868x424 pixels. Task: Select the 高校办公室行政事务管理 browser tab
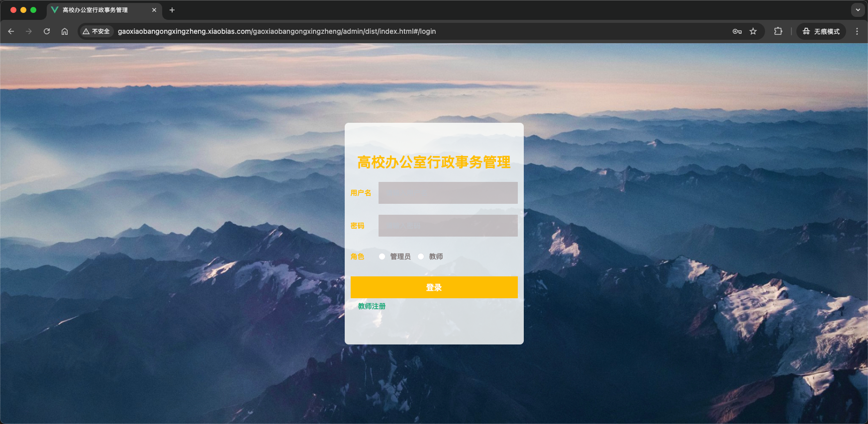click(x=104, y=10)
